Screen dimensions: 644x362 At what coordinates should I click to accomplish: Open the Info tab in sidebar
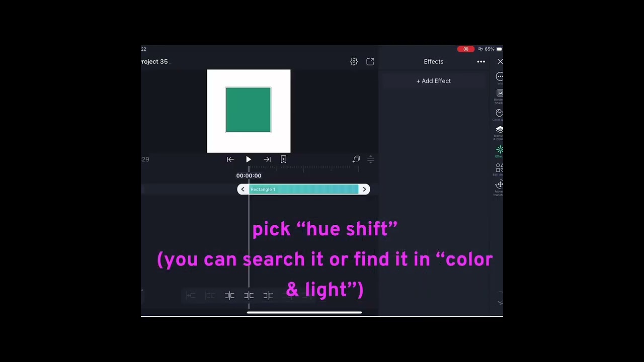pyautogui.click(x=500, y=78)
